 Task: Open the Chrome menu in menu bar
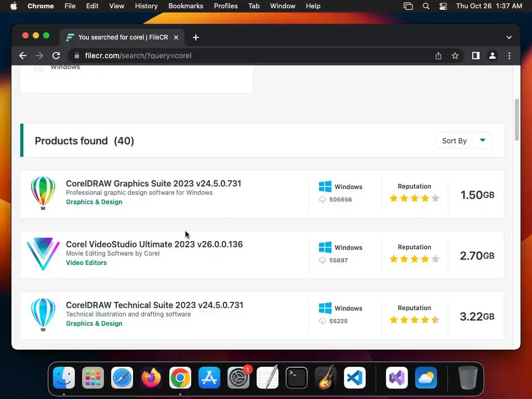point(41,6)
